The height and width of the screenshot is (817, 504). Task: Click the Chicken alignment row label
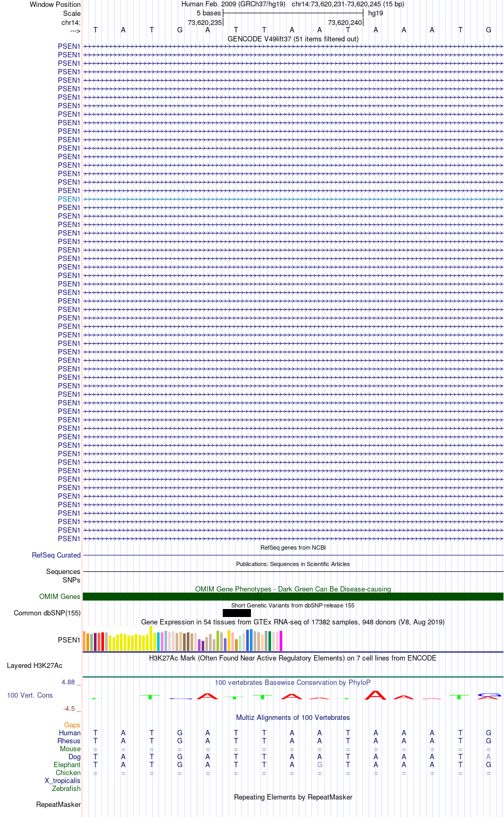(68, 772)
